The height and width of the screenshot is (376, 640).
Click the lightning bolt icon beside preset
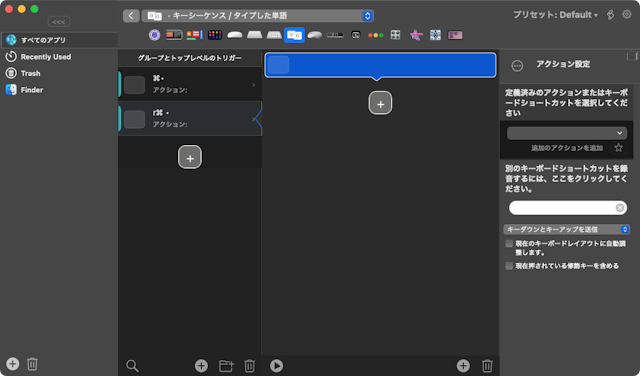coord(610,15)
